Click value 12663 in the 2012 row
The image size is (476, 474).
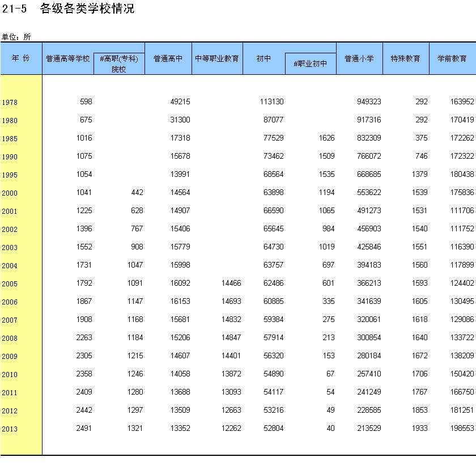point(231,410)
